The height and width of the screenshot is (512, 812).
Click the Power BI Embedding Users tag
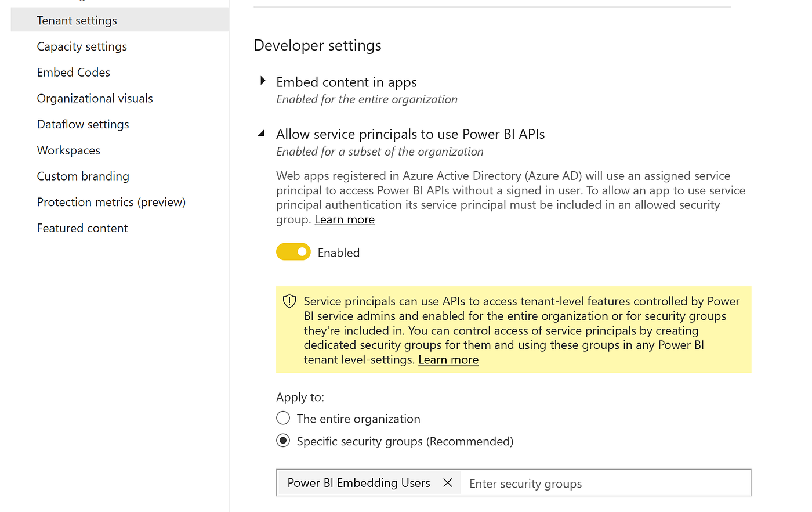tap(359, 483)
